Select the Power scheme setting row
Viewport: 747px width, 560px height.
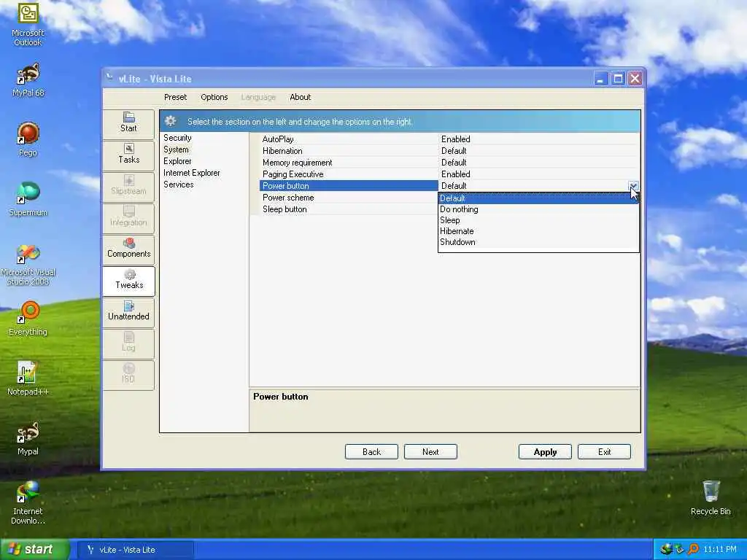349,198
